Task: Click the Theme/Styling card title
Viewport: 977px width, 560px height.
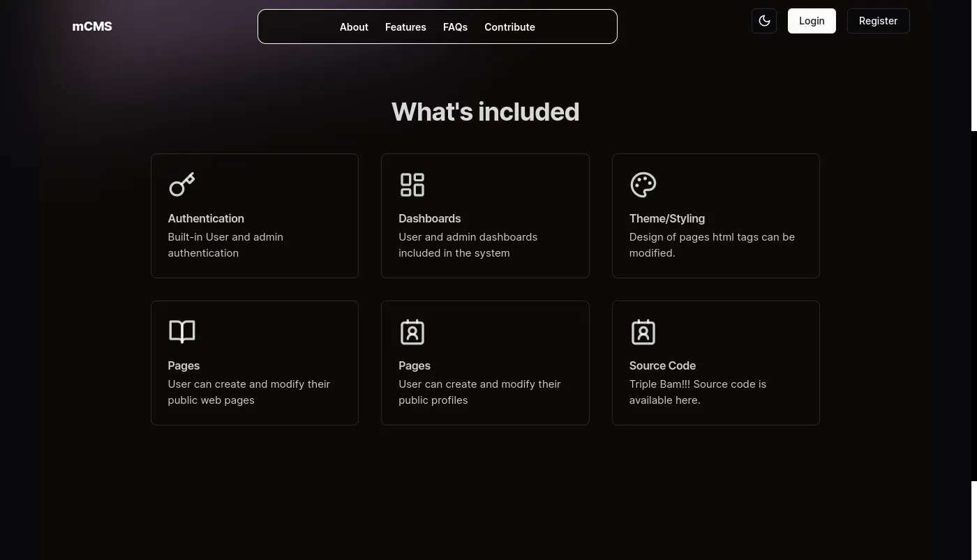Action: [x=666, y=218]
